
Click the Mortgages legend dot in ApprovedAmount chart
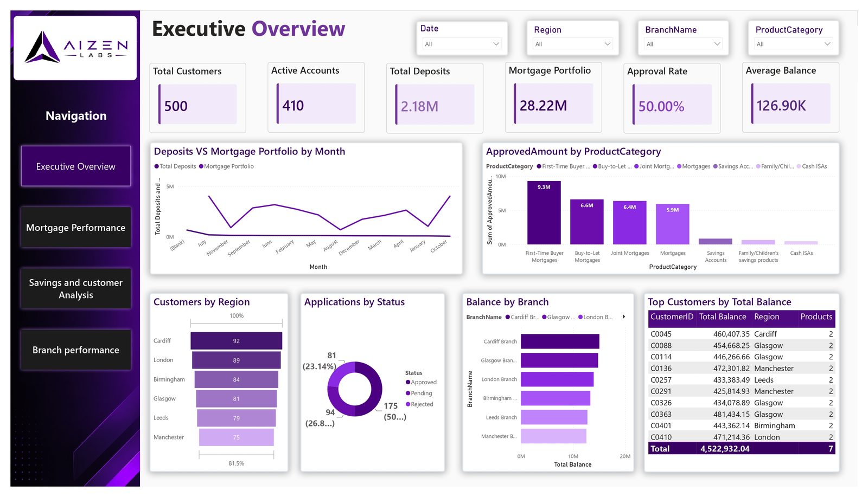tap(679, 166)
